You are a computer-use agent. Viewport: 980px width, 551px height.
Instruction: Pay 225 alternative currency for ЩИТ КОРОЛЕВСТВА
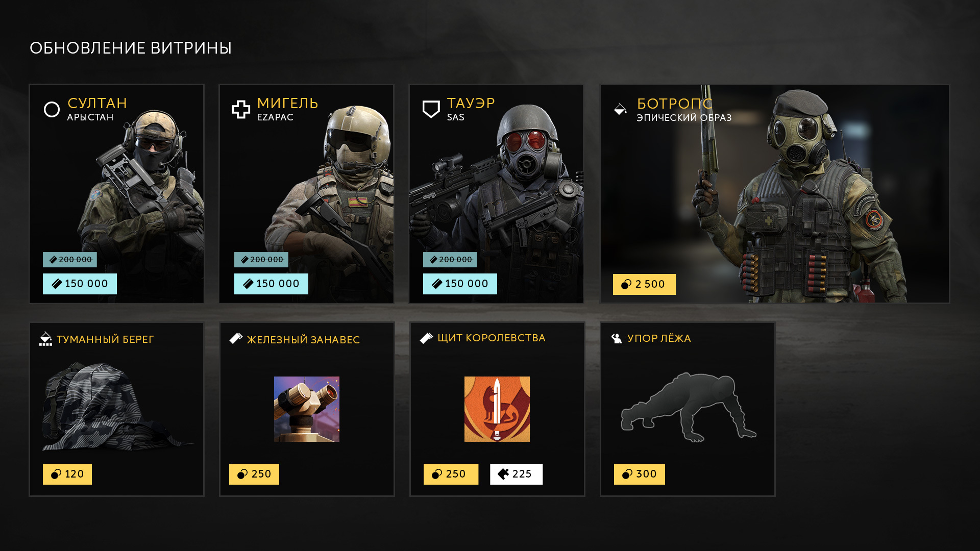point(516,474)
